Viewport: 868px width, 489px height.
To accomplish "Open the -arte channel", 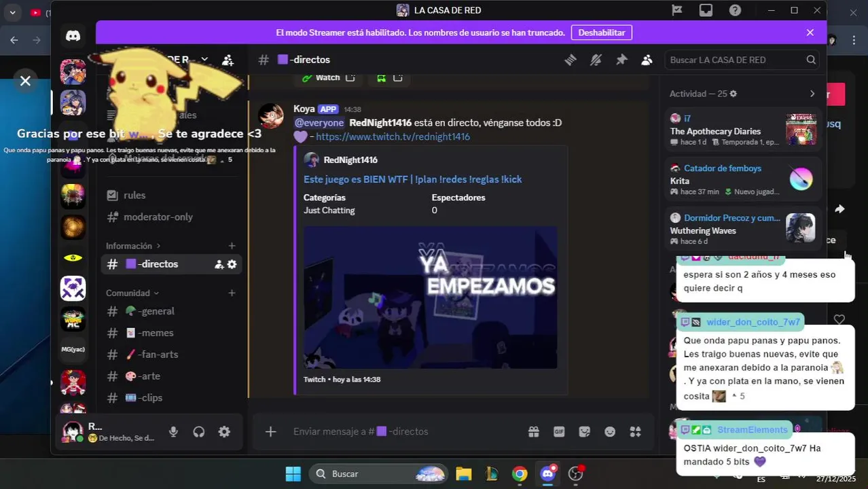I will (170, 376).
